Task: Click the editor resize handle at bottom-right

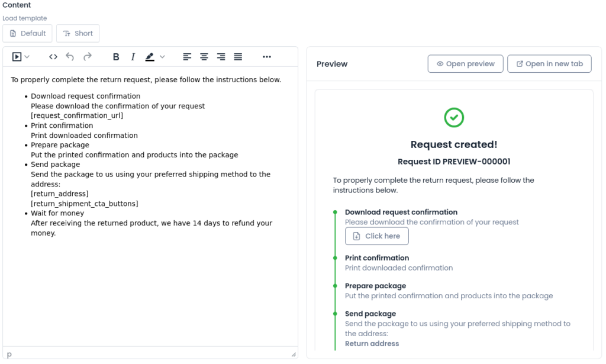Action: (x=294, y=354)
